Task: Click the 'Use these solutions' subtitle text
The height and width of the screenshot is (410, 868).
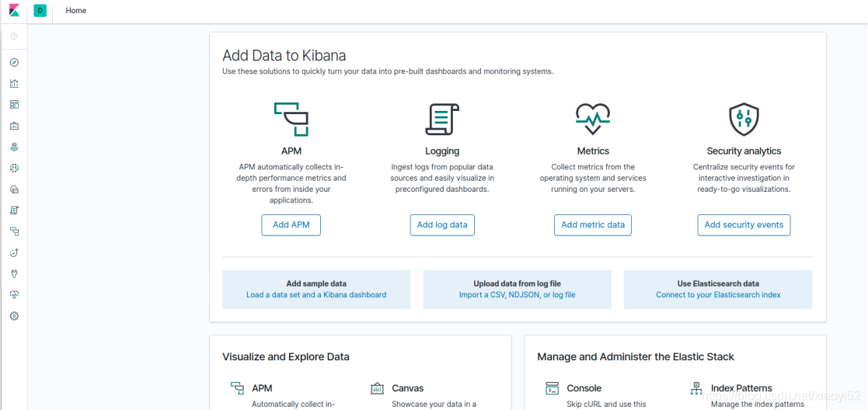Action: 388,71
